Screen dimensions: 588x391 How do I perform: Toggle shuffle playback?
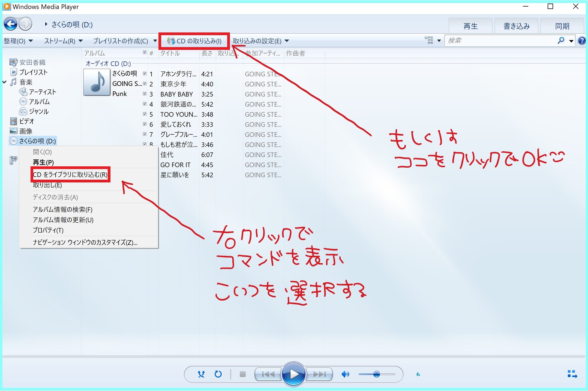point(201,374)
